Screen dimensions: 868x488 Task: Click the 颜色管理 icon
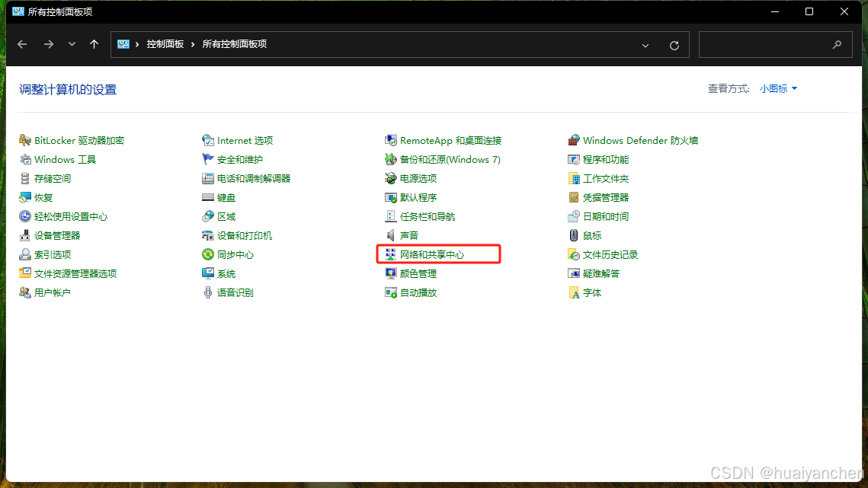point(391,273)
